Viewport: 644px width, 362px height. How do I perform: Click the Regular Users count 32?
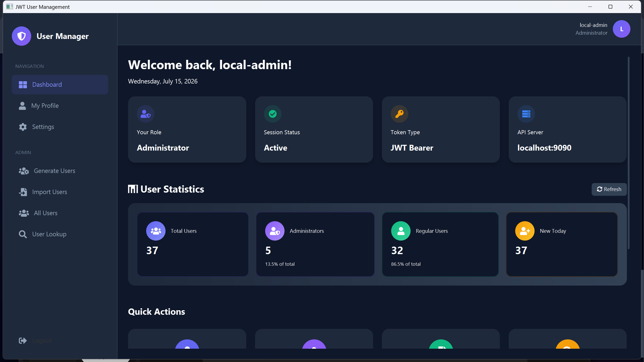397,250
